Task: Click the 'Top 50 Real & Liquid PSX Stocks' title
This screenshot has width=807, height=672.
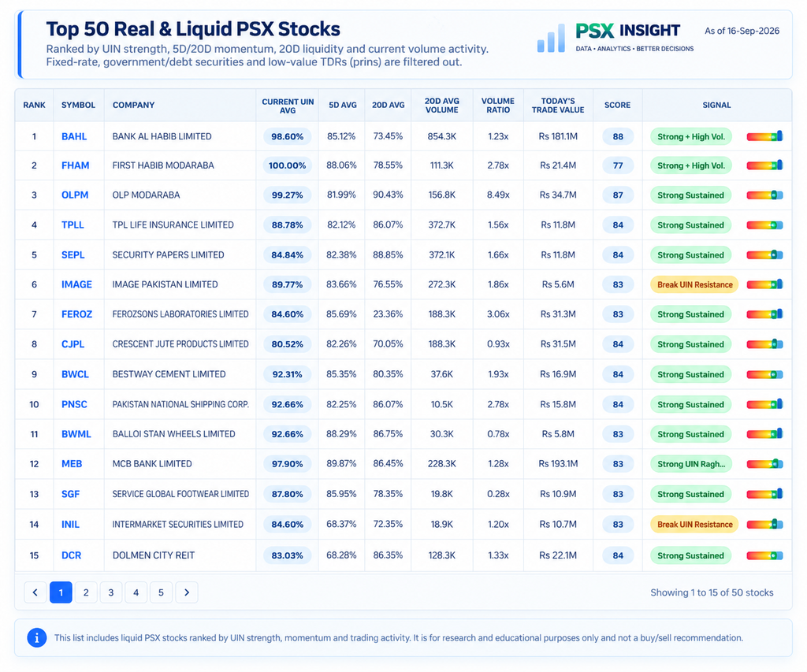Action: point(193,29)
